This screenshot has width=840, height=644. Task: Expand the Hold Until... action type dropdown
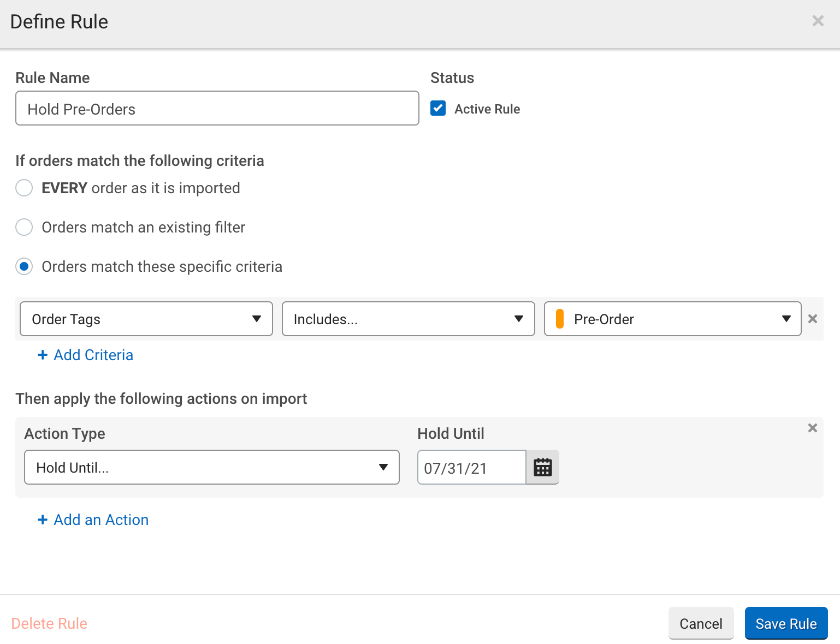click(212, 467)
